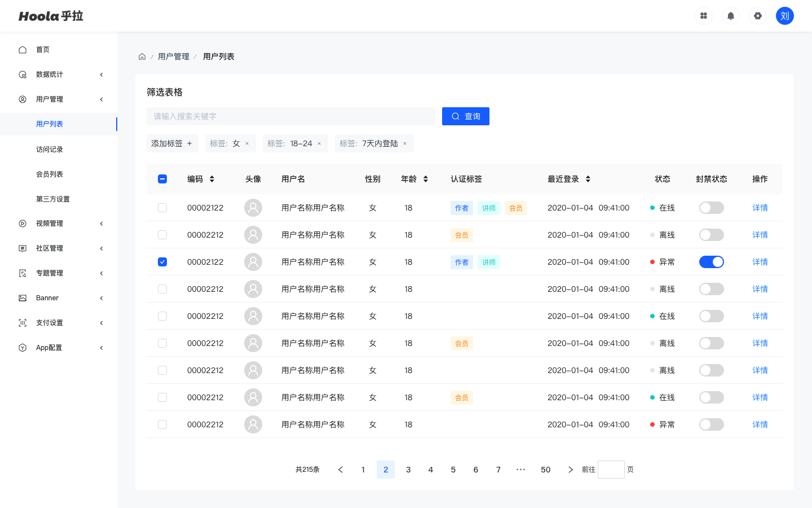812x508 pixels.
Task: Remove the 标签: 18-24 filter tag
Action: (x=319, y=143)
